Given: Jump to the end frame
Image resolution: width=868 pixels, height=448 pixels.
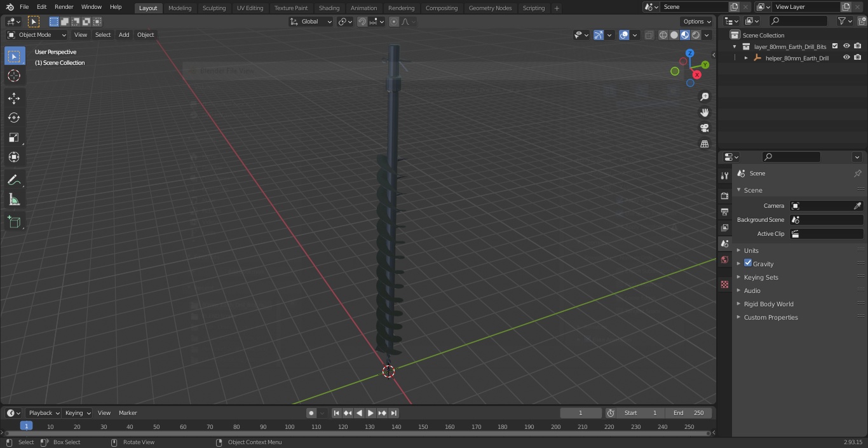Looking at the screenshot, I should click(x=394, y=413).
